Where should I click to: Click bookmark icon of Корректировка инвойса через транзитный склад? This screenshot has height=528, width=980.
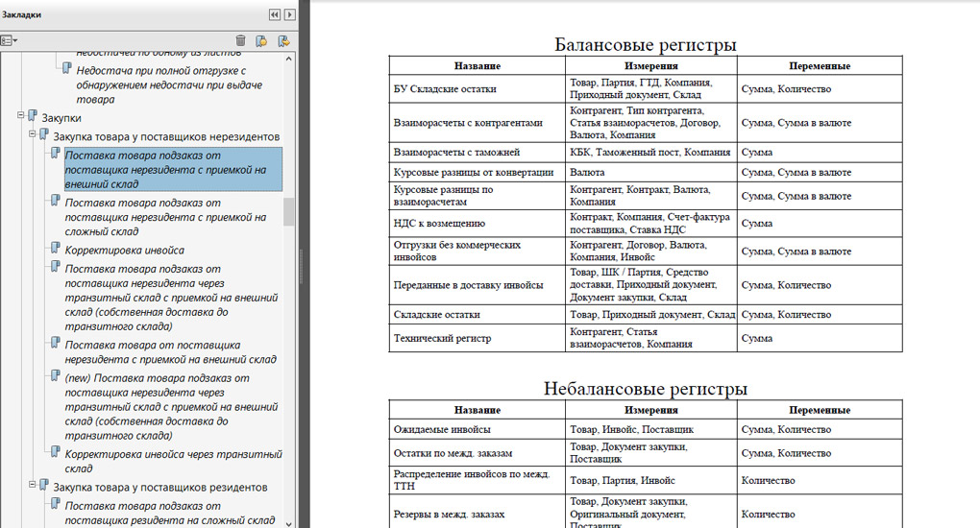point(56,452)
